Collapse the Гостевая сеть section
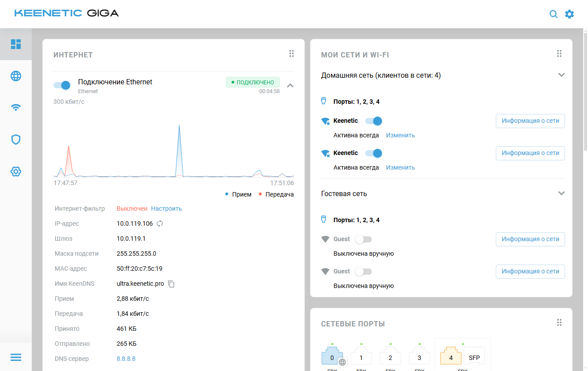The width and height of the screenshot is (588, 371). tap(561, 193)
